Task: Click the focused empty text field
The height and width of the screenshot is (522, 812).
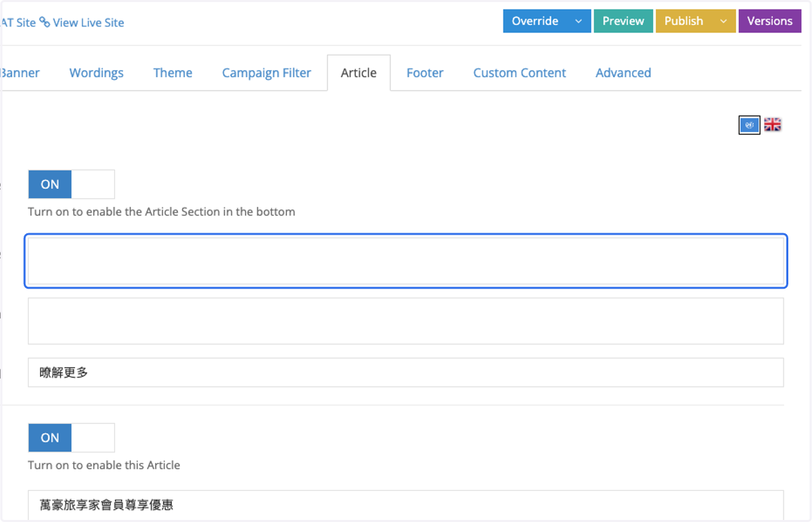Action: pos(406,260)
